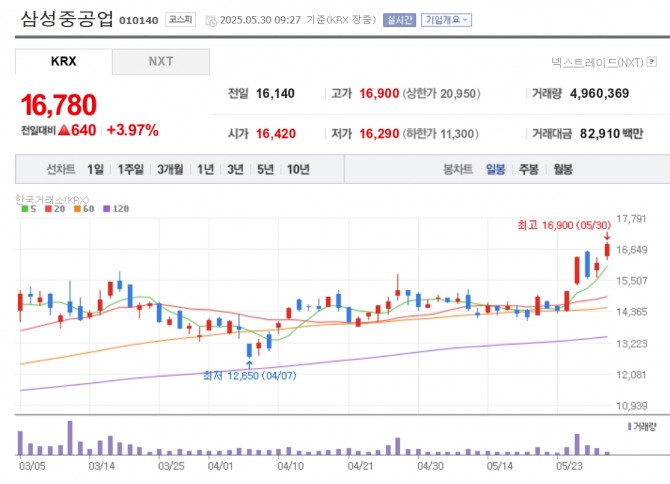Viewport: 670px width, 484px height.
Task: Click the 최고 16,900 (05/30) chart marker
Action: click(x=564, y=225)
